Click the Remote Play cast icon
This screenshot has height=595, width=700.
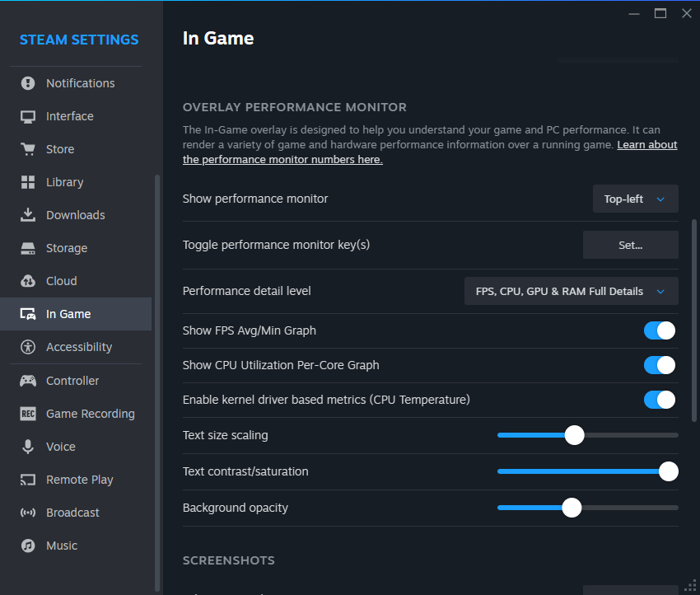click(x=28, y=480)
